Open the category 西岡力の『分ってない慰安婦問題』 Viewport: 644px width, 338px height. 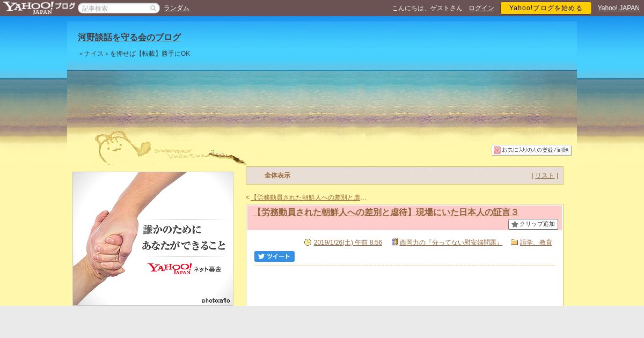451,243
